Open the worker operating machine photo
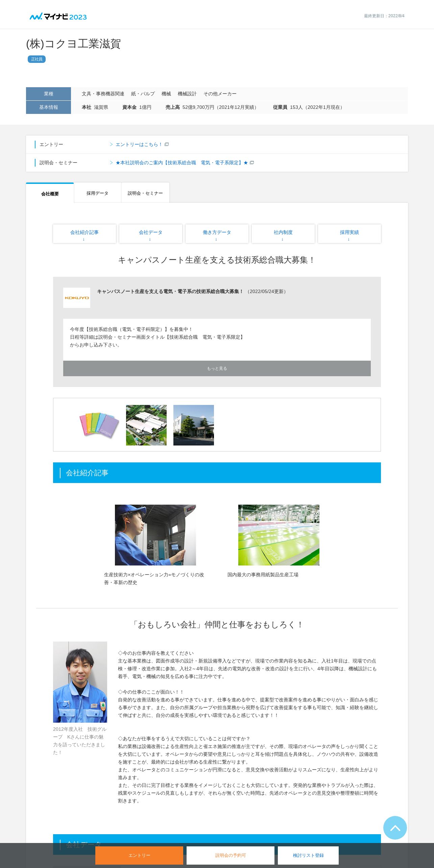This screenshot has width=434, height=868. tap(155, 535)
